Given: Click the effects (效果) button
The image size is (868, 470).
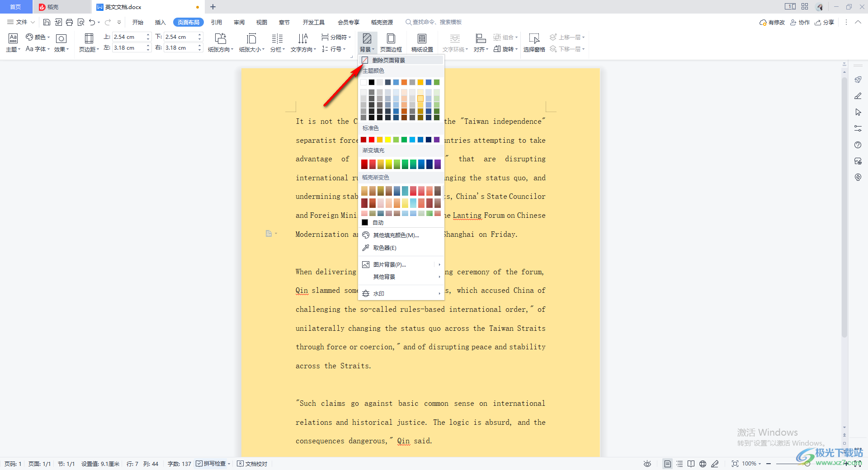Looking at the screenshot, I should pyautogui.click(x=61, y=42).
